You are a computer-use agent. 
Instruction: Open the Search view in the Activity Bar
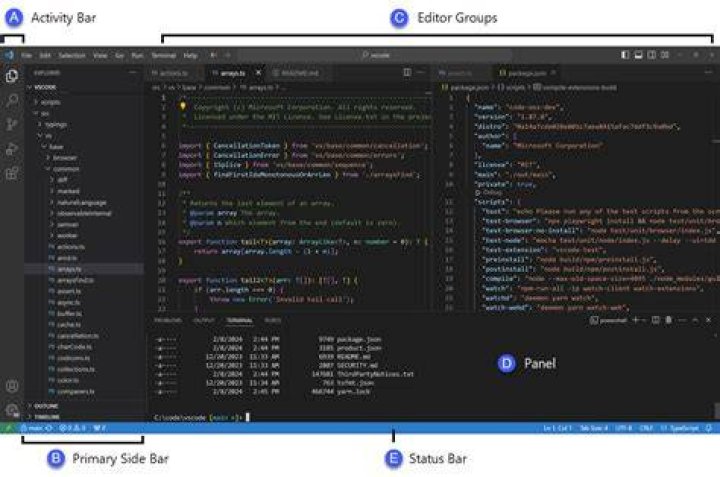[12, 100]
